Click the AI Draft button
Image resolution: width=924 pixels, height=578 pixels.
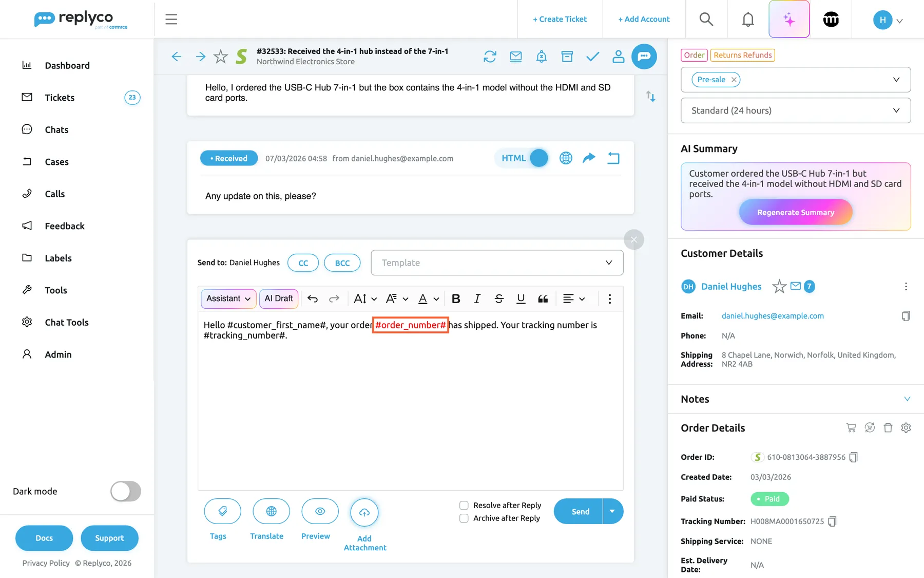pos(279,299)
